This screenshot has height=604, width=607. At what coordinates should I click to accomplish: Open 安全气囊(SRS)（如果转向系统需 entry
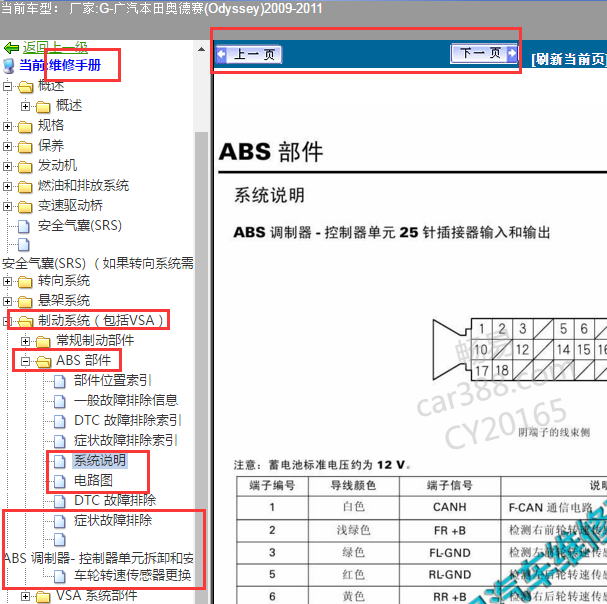click(98, 263)
